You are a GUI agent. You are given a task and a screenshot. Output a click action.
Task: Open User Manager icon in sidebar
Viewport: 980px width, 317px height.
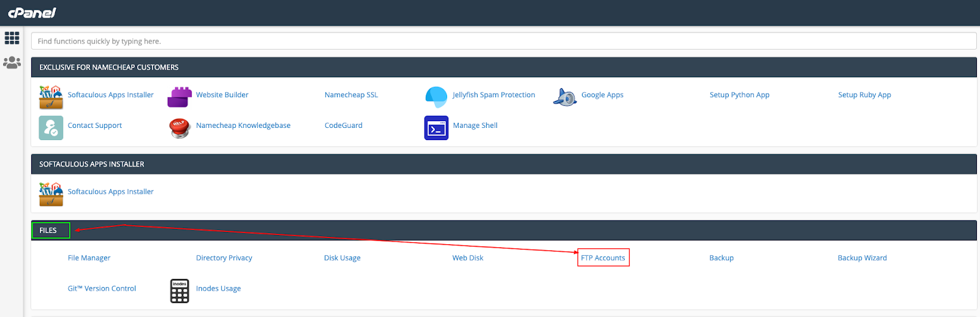click(x=12, y=62)
